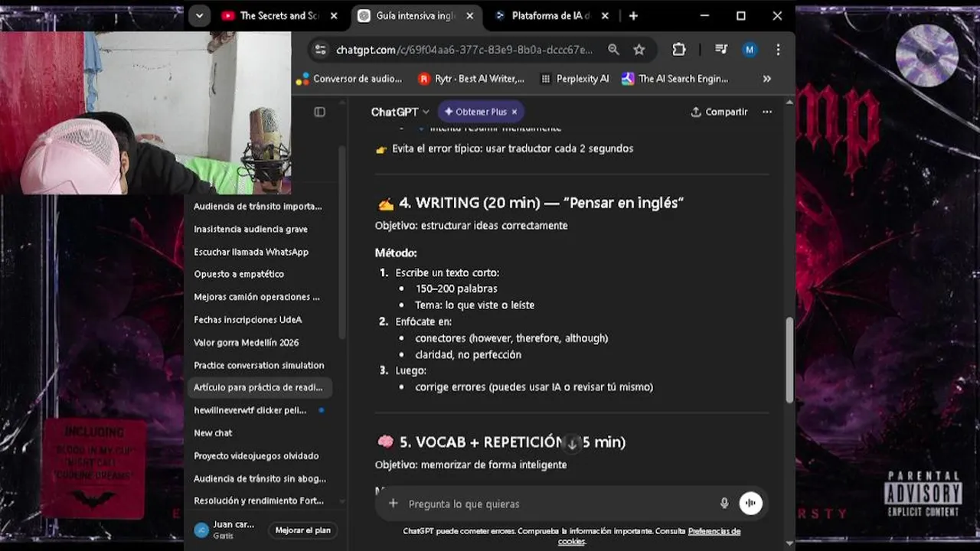Viewport: 980px width, 551px height.
Task: Open chat Audiencia de tránsito importa...
Action: [260, 207]
